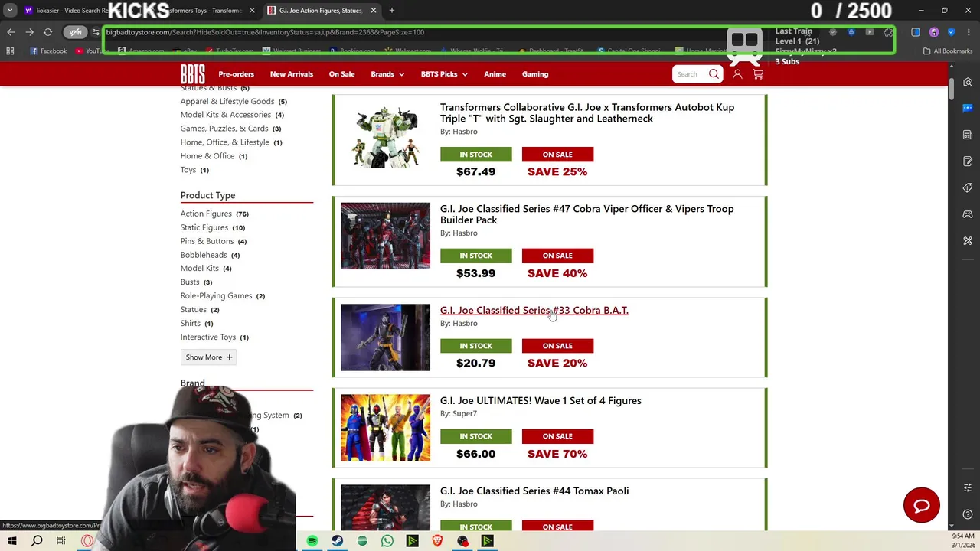Click the search magnifier icon in header
Viewport: 980px width, 551px height.
point(714,74)
